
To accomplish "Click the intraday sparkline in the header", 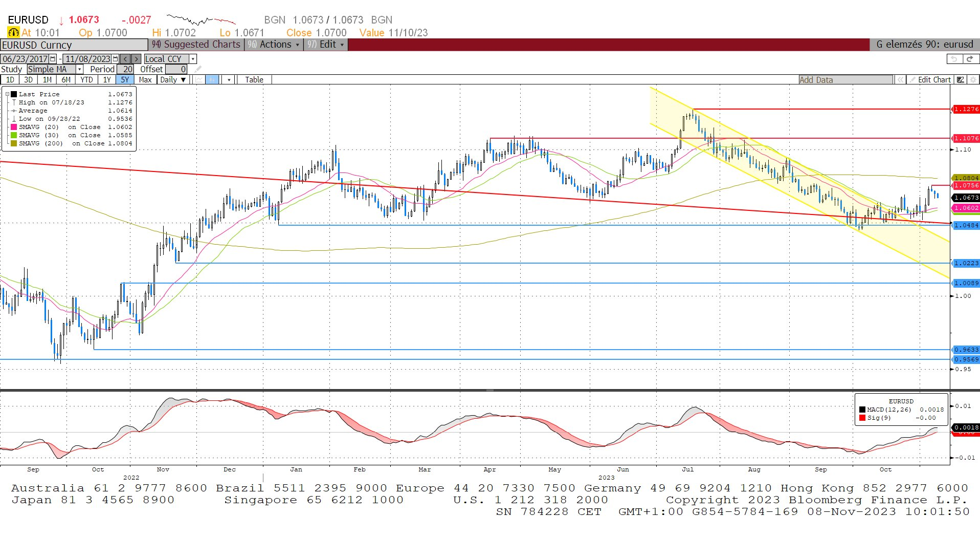I will tap(201, 20).
